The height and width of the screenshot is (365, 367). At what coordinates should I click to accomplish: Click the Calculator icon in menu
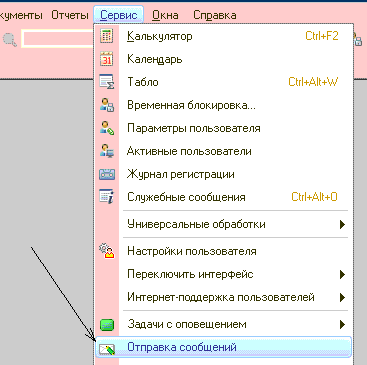coord(107,36)
